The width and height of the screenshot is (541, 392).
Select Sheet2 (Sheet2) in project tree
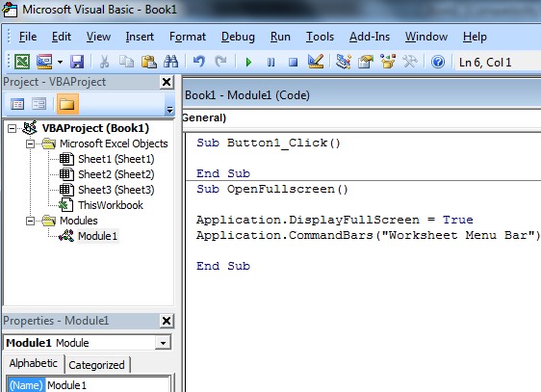coord(116,174)
